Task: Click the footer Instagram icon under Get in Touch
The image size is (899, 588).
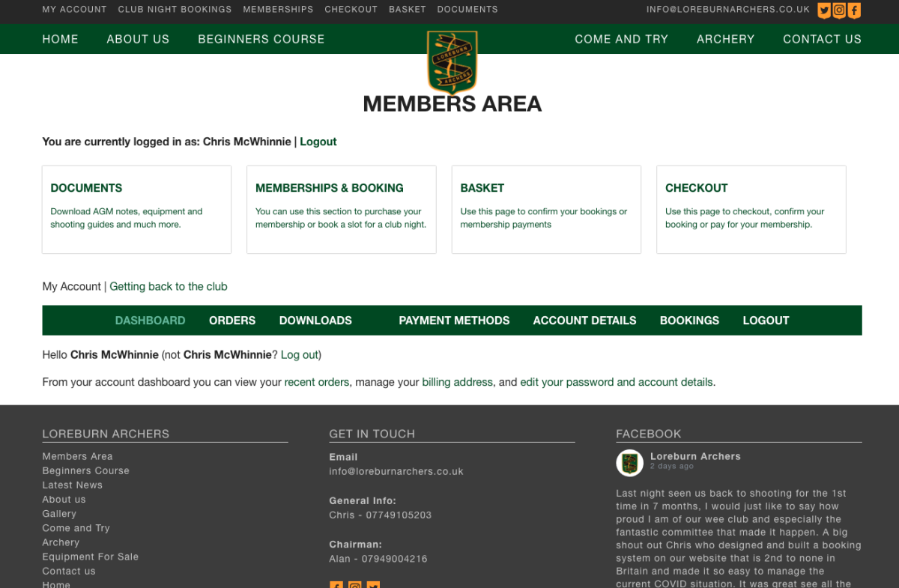Action: pyautogui.click(x=355, y=585)
